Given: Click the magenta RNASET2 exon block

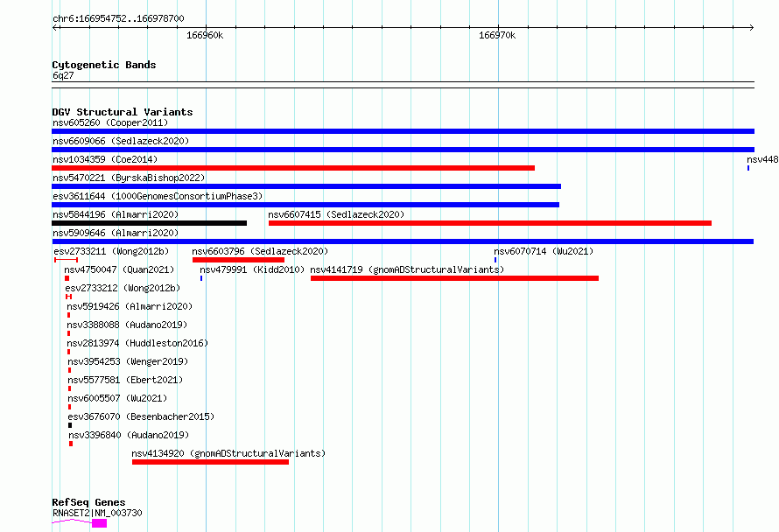Looking at the screenshot, I should pos(100,523).
